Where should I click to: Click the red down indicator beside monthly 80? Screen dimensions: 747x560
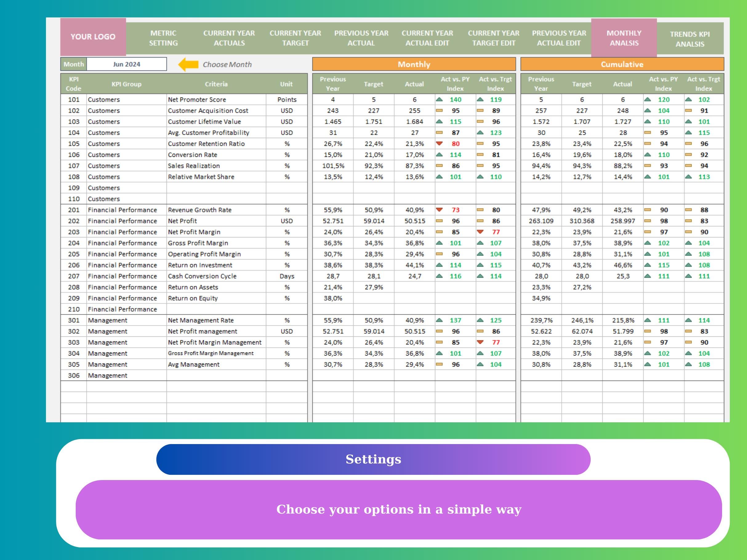(x=439, y=143)
